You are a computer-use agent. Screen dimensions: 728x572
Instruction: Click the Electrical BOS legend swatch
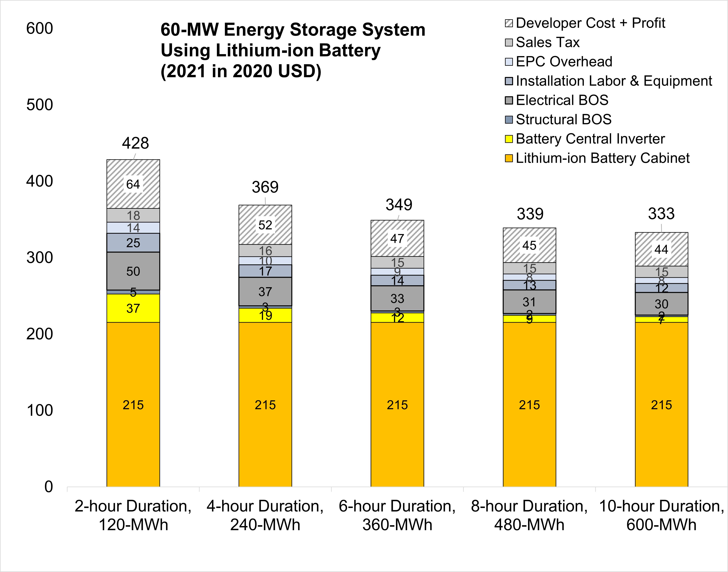[509, 100]
